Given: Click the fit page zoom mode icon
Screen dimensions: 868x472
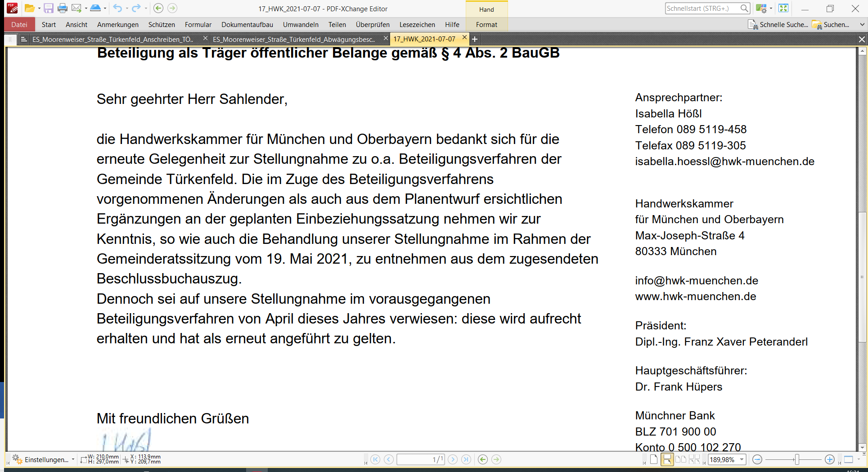Looking at the screenshot, I should pos(849,459).
